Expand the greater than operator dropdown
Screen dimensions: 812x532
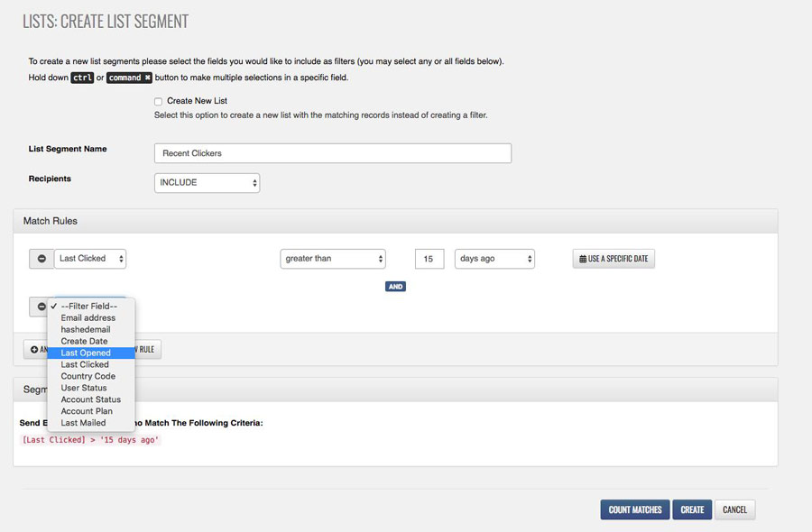point(333,259)
